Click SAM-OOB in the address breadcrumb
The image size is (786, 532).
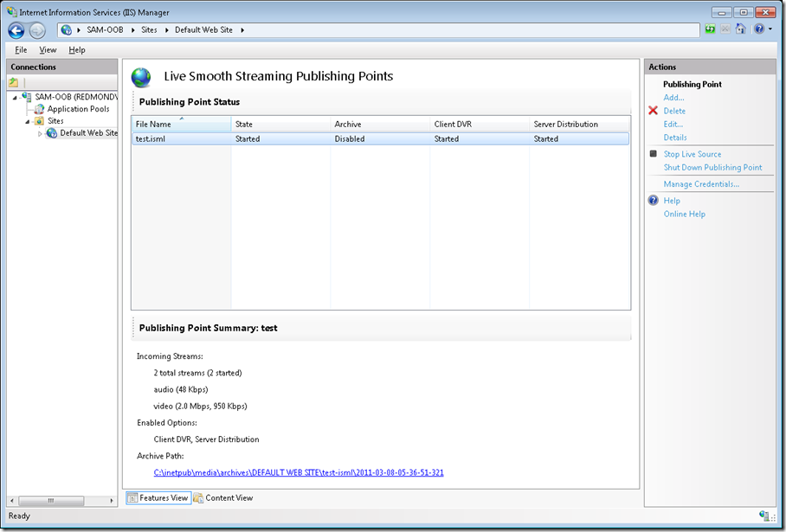tap(105, 30)
